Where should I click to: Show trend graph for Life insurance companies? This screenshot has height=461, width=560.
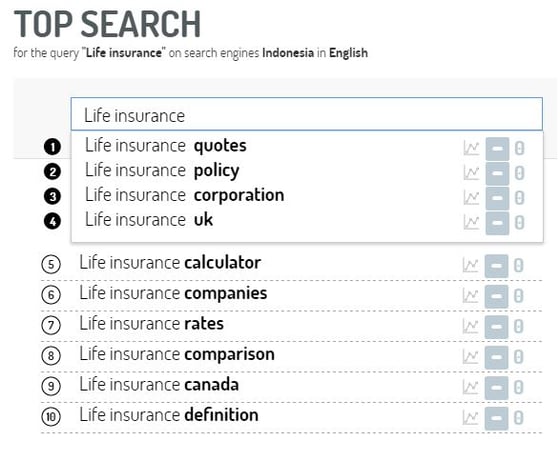pyautogui.click(x=470, y=296)
